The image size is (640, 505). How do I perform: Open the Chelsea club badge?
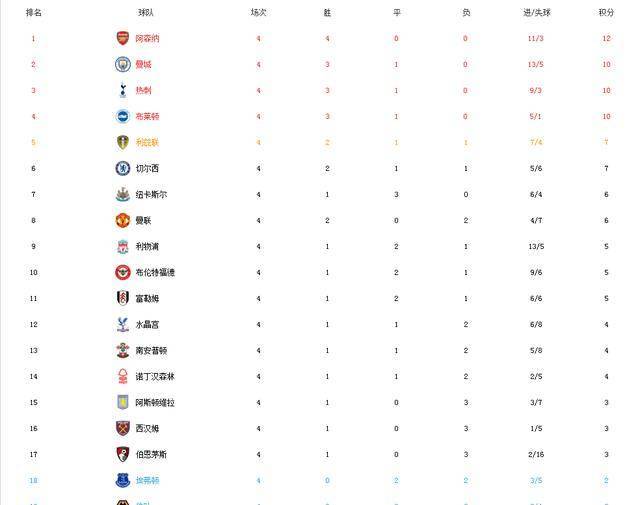[123, 168]
